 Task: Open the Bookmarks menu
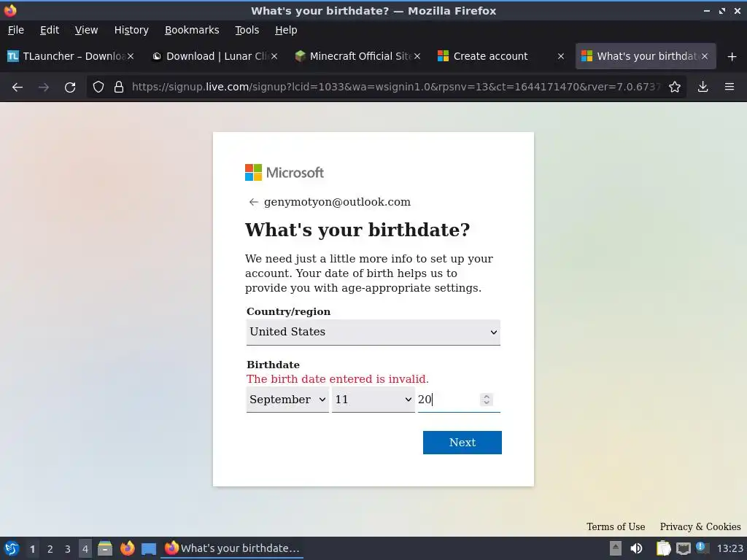point(192,30)
